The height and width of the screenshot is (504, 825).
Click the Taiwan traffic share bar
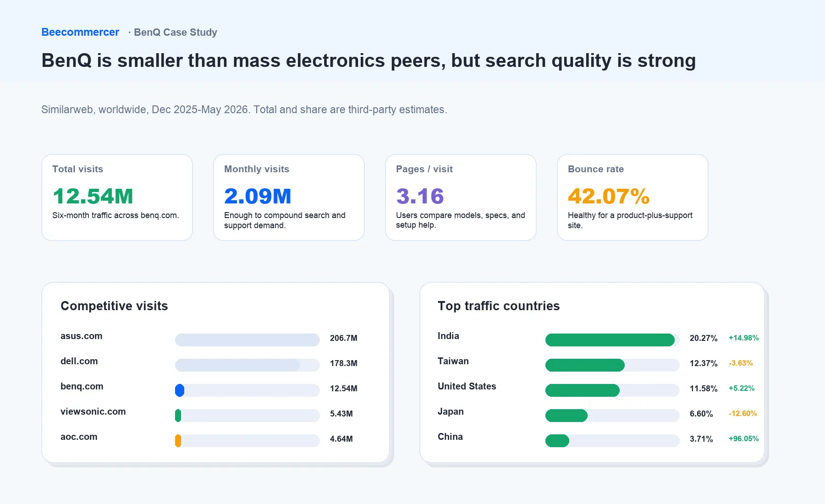[612, 365]
